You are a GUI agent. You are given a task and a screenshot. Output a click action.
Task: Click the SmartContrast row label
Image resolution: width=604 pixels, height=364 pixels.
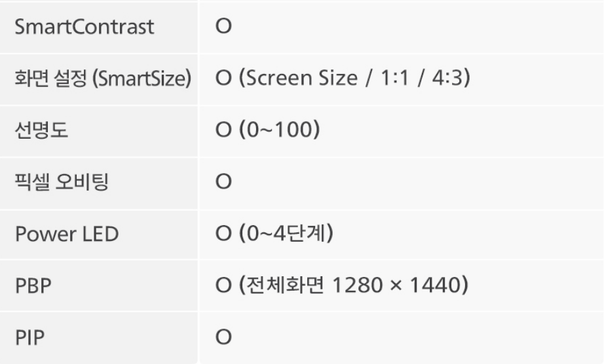tap(85, 27)
